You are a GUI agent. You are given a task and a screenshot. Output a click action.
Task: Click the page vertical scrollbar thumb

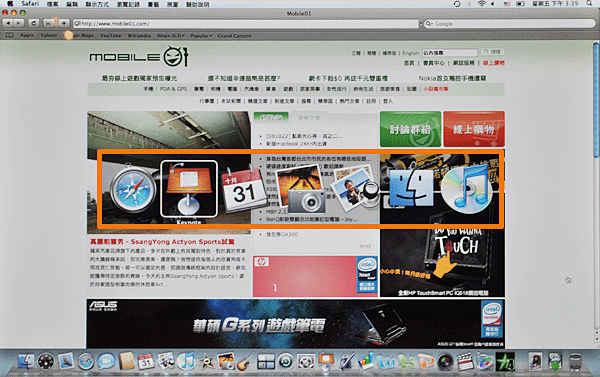tap(596, 100)
